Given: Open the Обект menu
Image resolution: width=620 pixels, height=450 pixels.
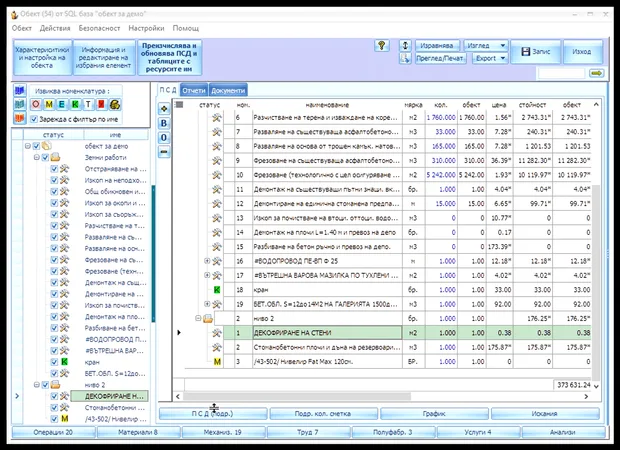Looking at the screenshot, I should (22, 28).
